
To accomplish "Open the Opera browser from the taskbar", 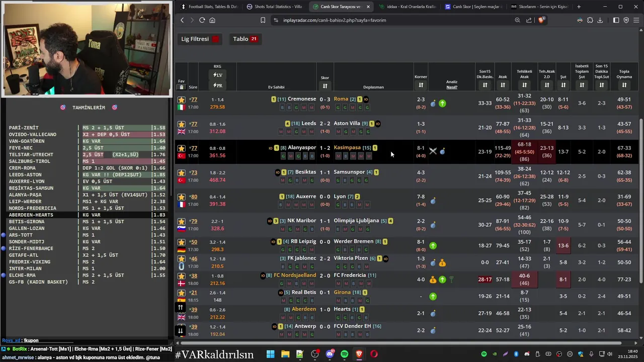I will 374,354.
